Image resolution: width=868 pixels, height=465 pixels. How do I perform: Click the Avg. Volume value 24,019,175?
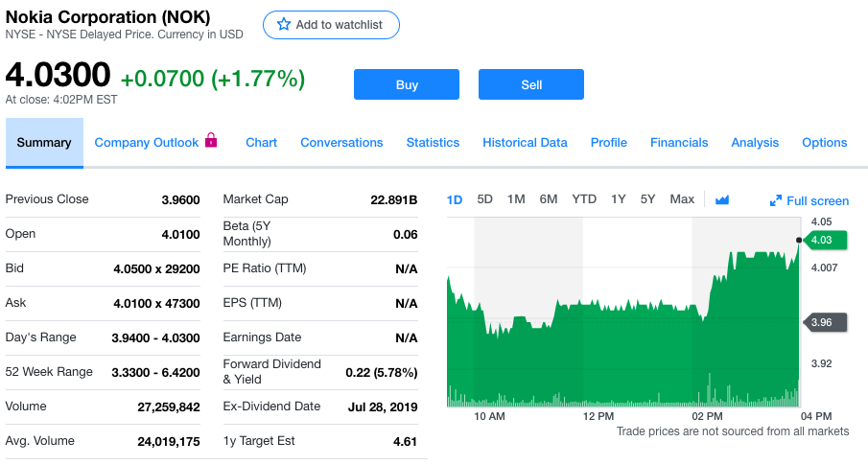[x=169, y=442]
